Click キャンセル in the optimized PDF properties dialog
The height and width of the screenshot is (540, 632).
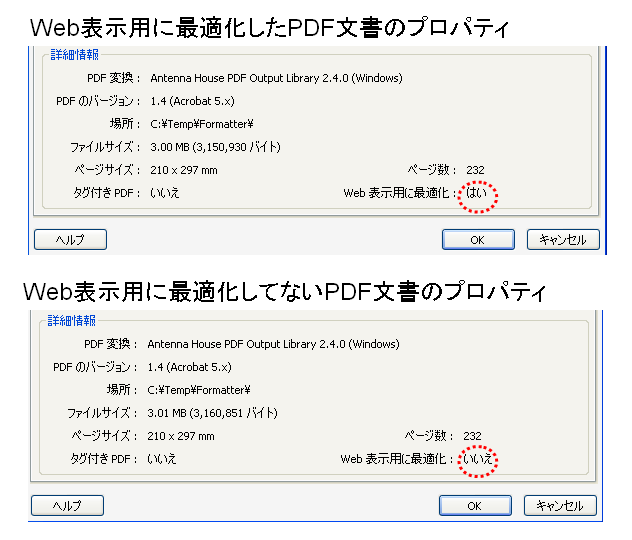(x=562, y=240)
